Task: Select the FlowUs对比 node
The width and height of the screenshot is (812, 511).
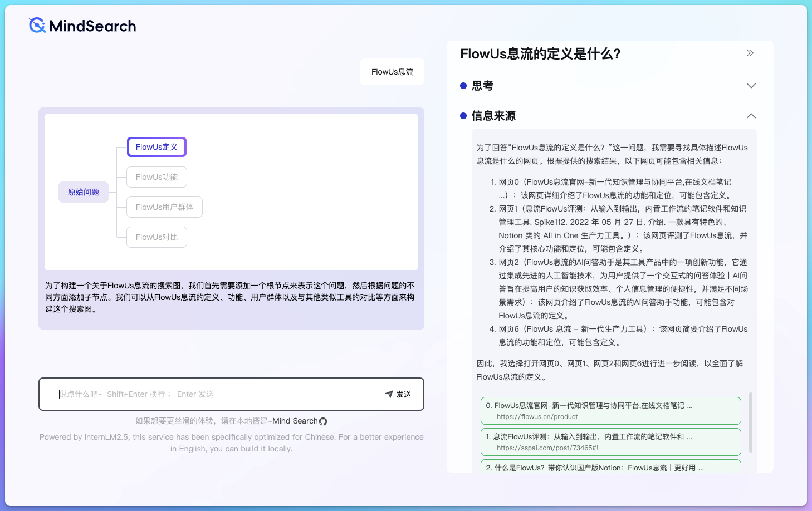Action: (x=156, y=237)
